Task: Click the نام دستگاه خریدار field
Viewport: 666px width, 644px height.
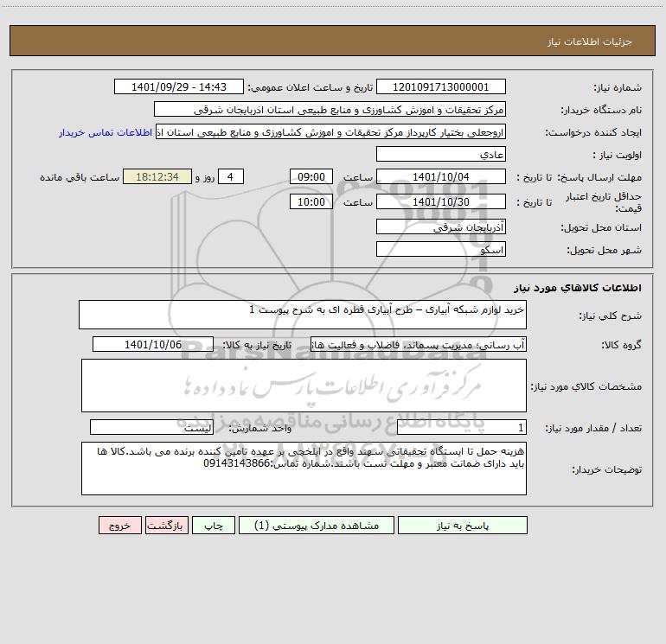Action: point(330,109)
